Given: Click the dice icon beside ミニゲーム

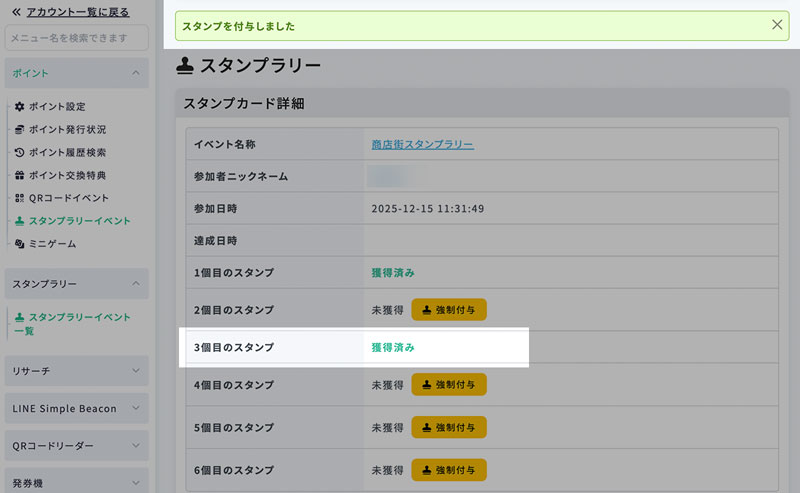Looking at the screenshot, I should point(20,244).
